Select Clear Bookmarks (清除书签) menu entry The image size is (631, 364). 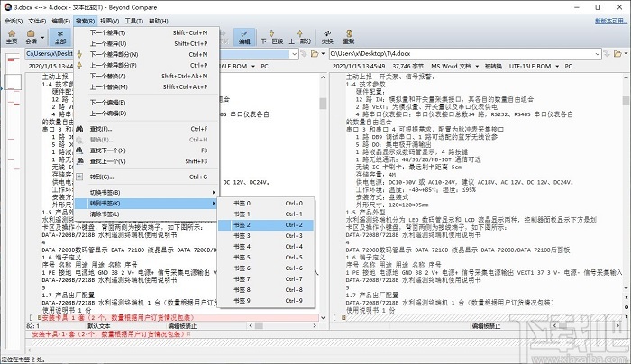tap(146, 214)
